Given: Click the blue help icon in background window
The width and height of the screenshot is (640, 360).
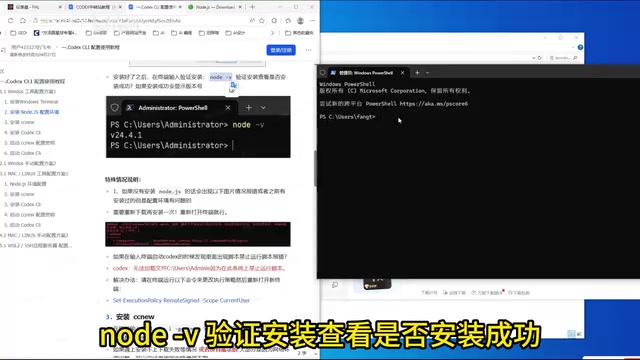Looking at the screenshot, I should click(x=580, y=47).
